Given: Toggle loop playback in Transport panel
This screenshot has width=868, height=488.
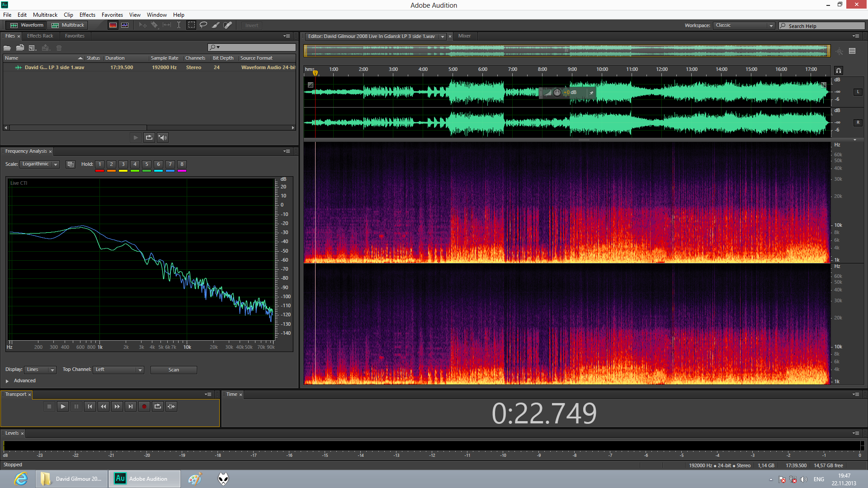Looking at the screenshot, I should click(158, 407).
